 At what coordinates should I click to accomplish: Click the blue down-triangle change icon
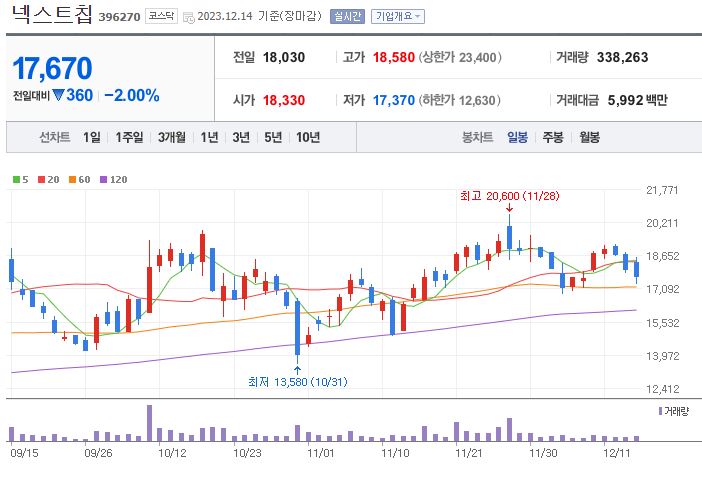[x=59, y=95]
